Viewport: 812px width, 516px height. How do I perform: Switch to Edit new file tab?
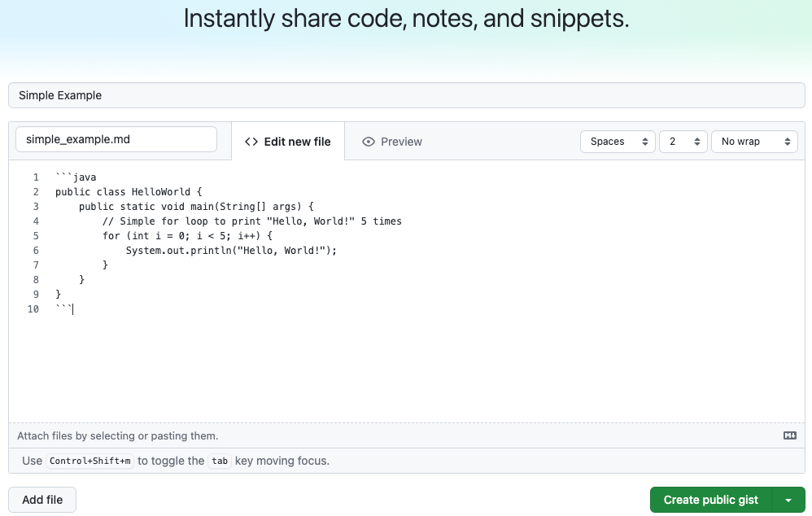tap(288, 142)
